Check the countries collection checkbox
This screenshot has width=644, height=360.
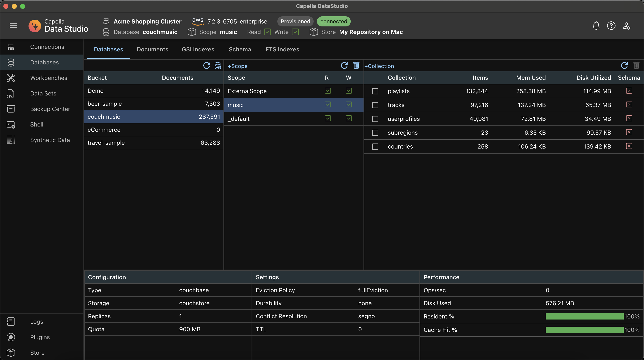(x=375, y=147)
